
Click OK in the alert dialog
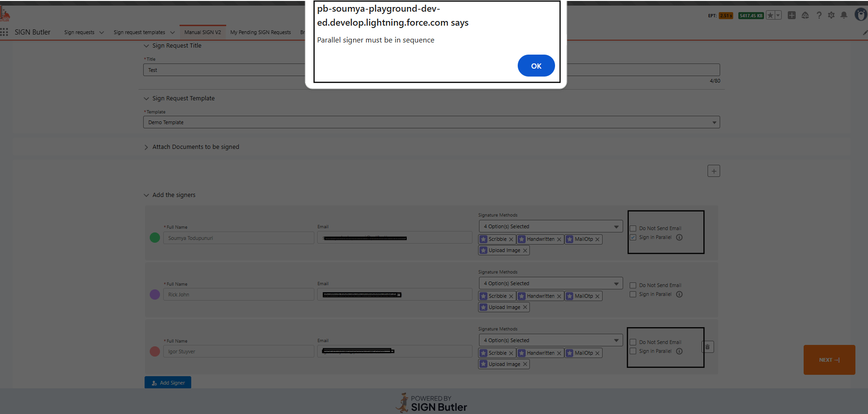(x=536, y=66)
